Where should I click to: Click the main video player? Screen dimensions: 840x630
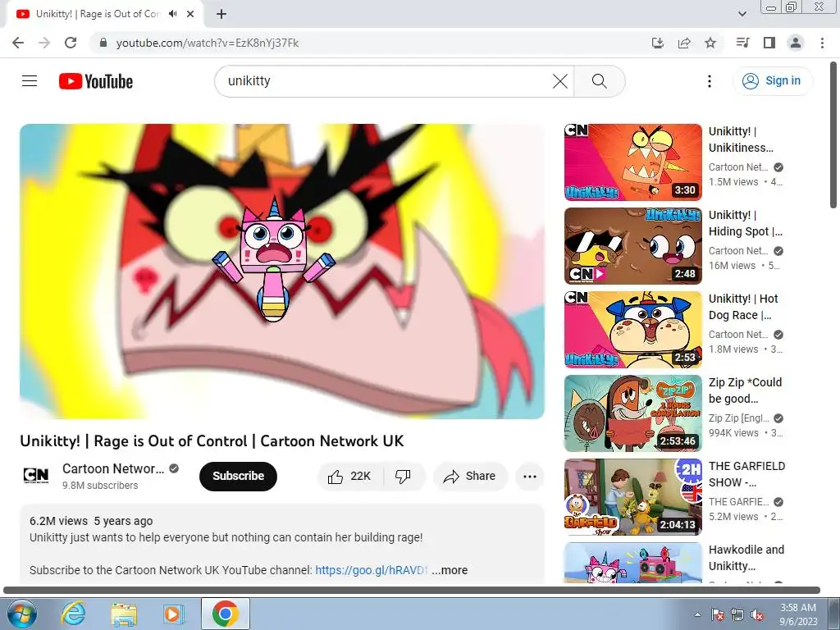pyautogui.click(x=282, y=271)
